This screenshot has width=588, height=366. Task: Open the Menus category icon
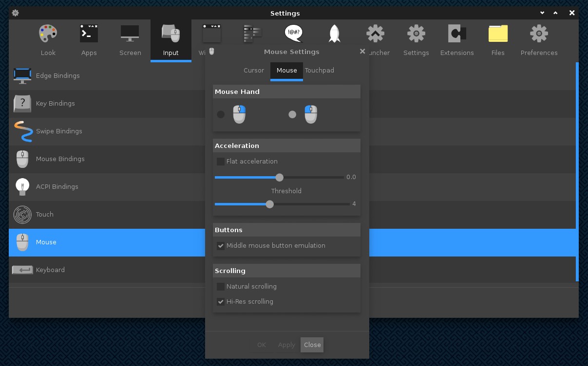tap(253, 34)
